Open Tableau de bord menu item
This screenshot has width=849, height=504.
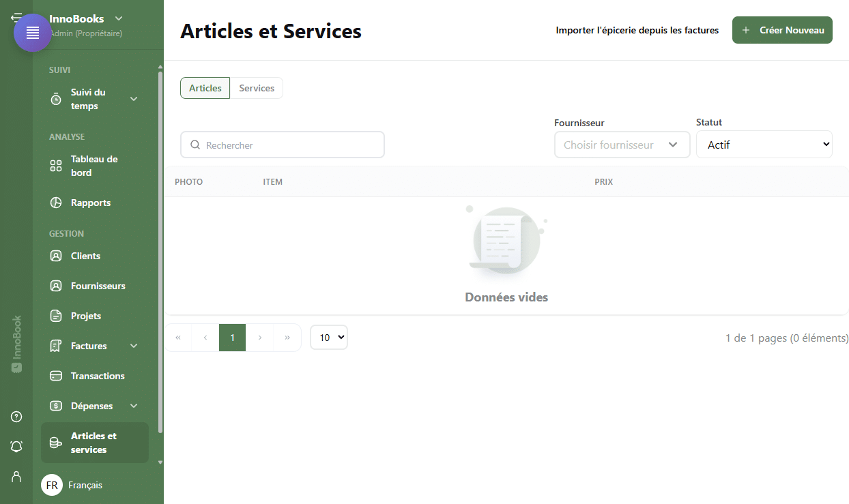coord(95,166)
